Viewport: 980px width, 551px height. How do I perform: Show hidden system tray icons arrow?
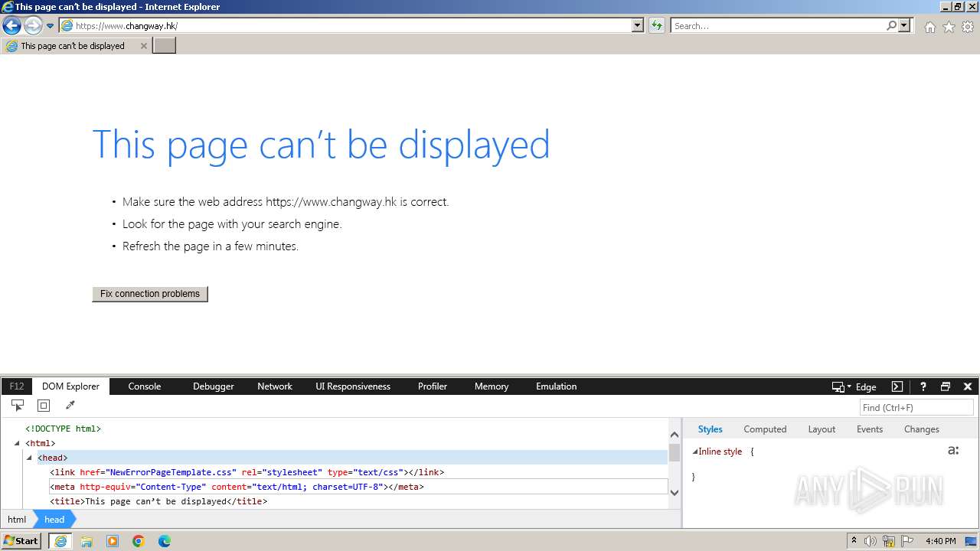(854, 540)
